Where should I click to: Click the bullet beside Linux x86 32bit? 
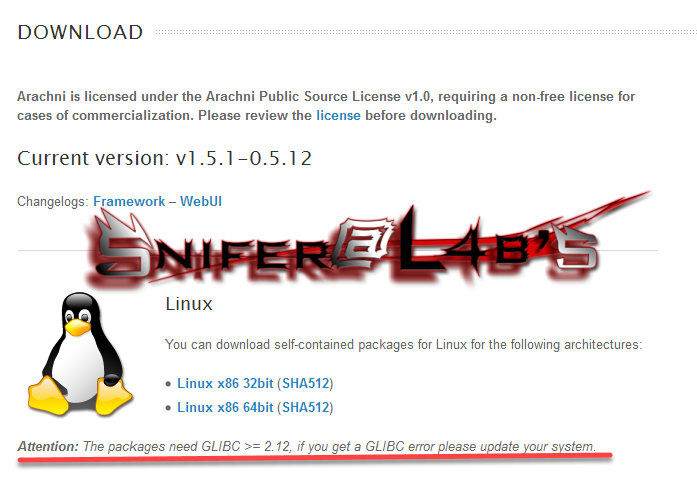click(168, 384)
